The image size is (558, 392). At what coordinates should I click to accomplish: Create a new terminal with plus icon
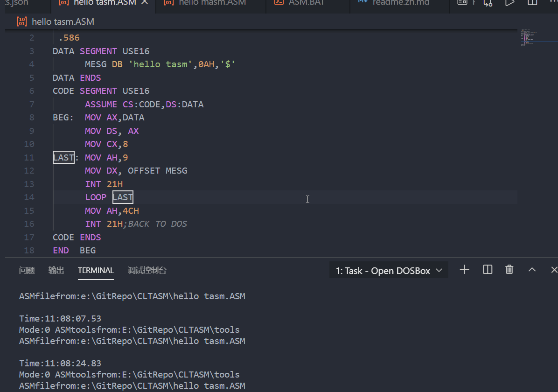click(x=464, y=270)
